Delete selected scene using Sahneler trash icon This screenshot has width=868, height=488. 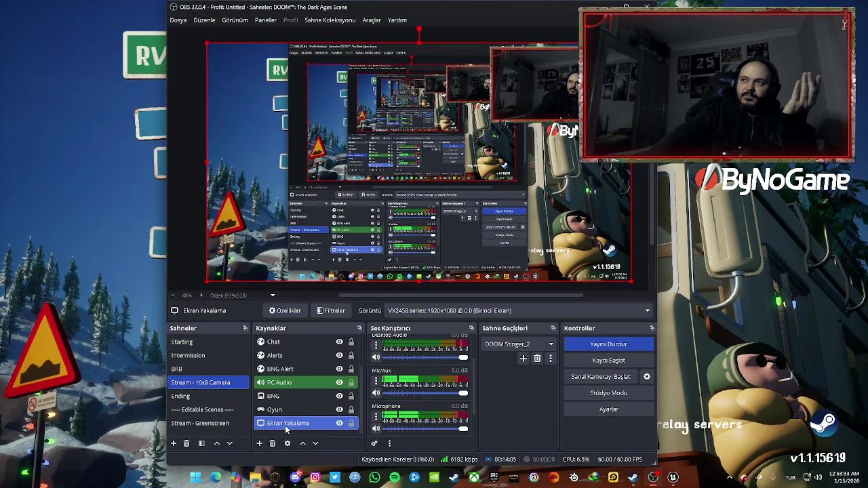[x=186, y=443]
